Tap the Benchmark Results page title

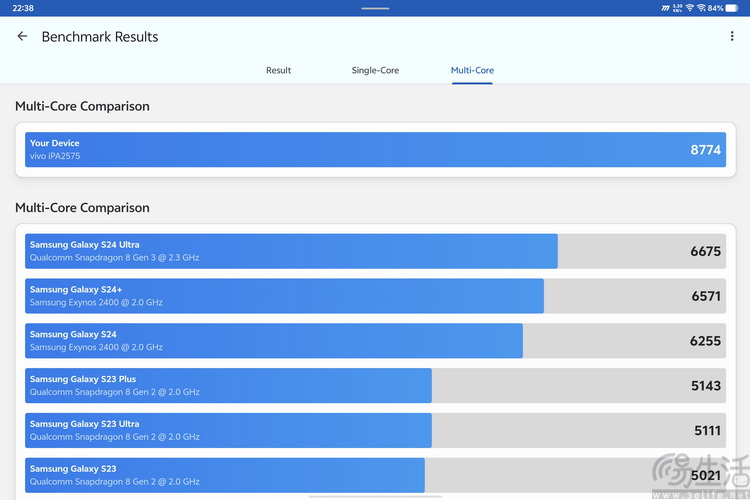(x=100, y=37)
